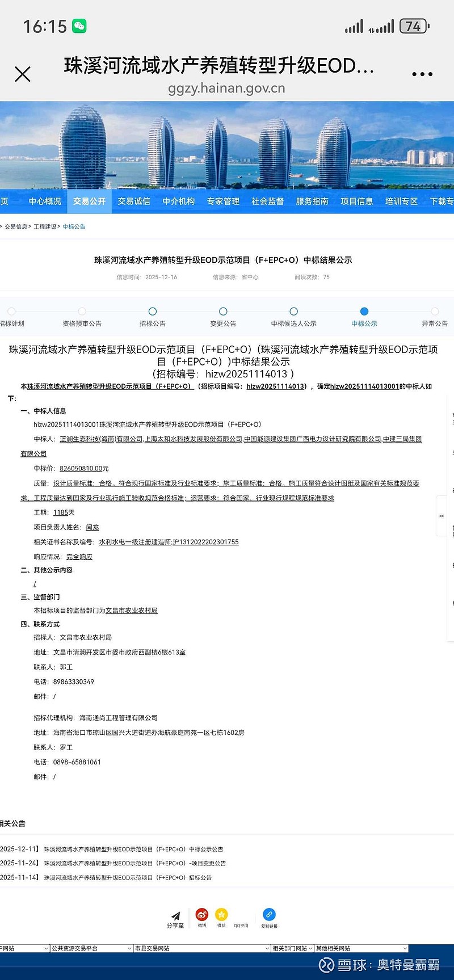Click the 信息时间 2025-12-16 date

tap(147, 277)
